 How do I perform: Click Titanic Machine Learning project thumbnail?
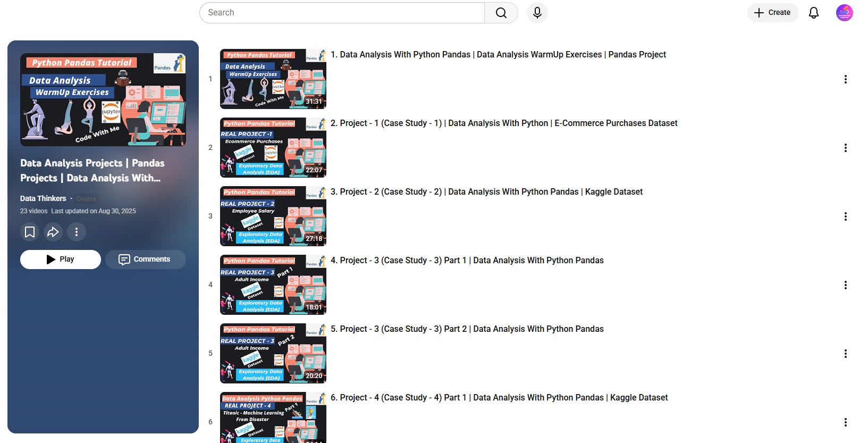tap(273, 417)
